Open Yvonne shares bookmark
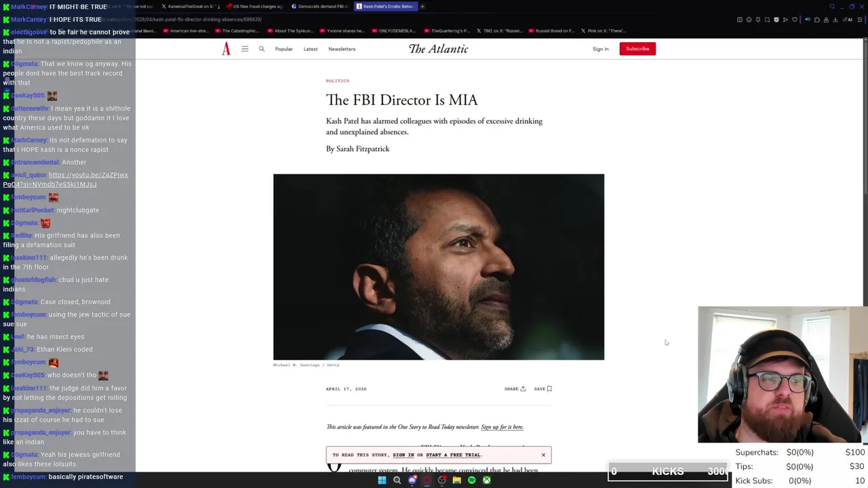Image resolution: width=868 pixels, height=488 pixels. tap(342, 30)
